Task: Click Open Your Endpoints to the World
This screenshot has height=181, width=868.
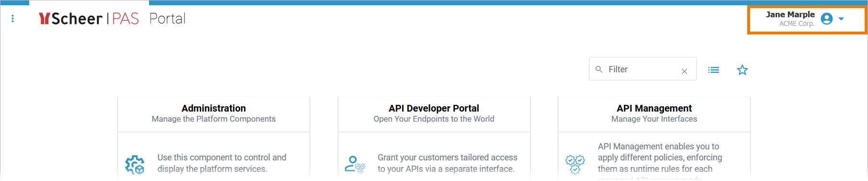Action: (434, 119)
